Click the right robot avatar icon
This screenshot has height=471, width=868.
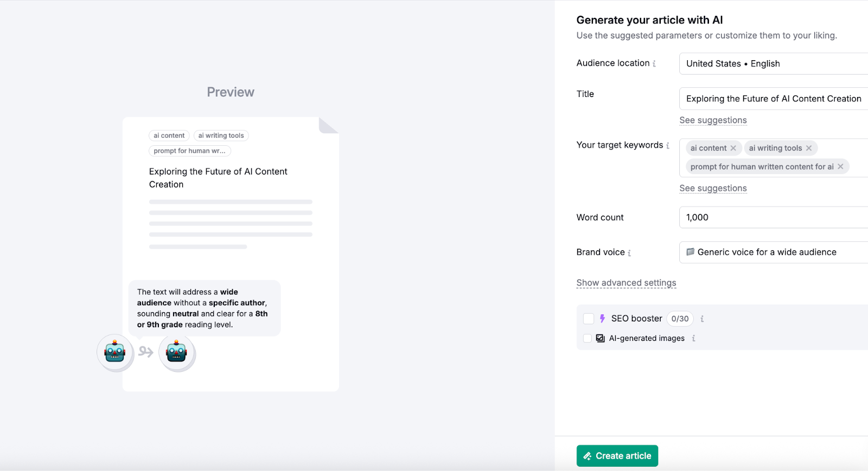(176, 352)
